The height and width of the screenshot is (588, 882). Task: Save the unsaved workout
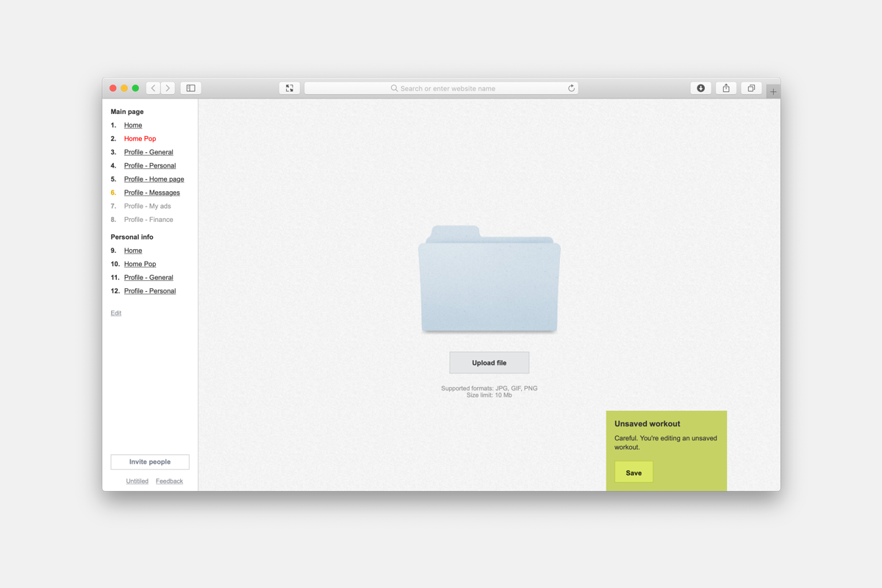634,473
